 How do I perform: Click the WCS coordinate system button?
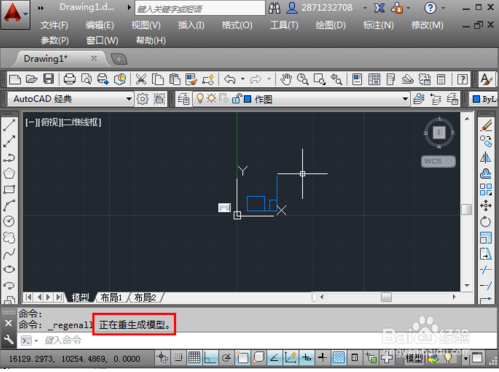pos(438,162)
